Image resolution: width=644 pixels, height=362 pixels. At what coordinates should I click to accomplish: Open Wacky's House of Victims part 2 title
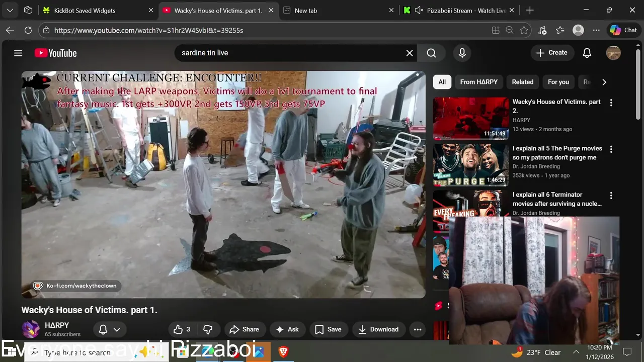tap(556, 106)
